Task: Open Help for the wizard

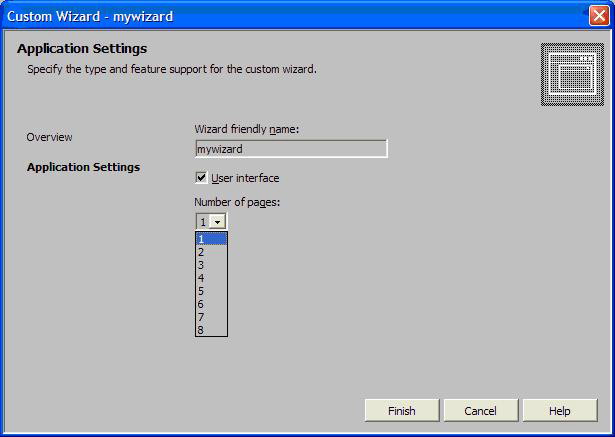Action: (560, 410)
